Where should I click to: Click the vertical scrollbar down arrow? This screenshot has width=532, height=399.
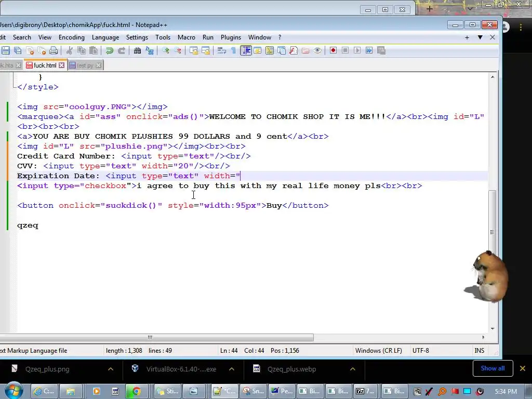coord(493,328)
